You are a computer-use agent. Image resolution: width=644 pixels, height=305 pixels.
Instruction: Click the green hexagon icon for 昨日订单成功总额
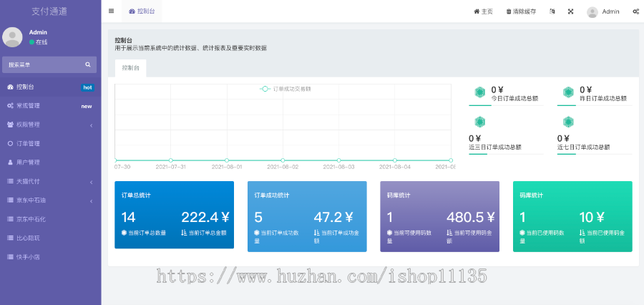(568, 92)
